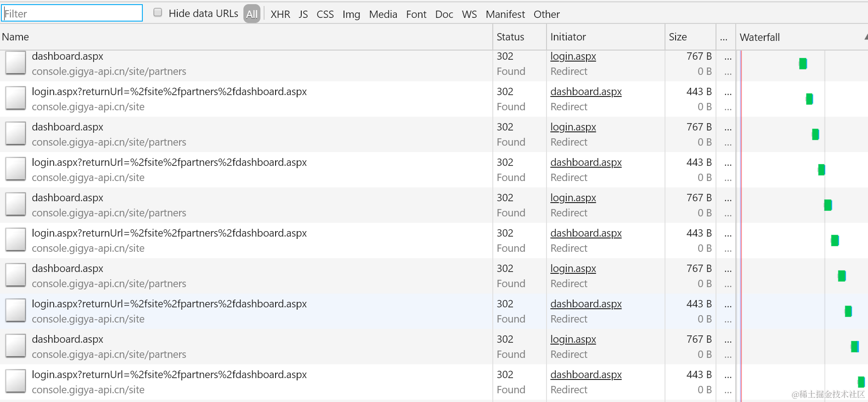
Task: Click file icon of highlighted login.aspx request
Action: pyautogui.click(x=16, y=311)
